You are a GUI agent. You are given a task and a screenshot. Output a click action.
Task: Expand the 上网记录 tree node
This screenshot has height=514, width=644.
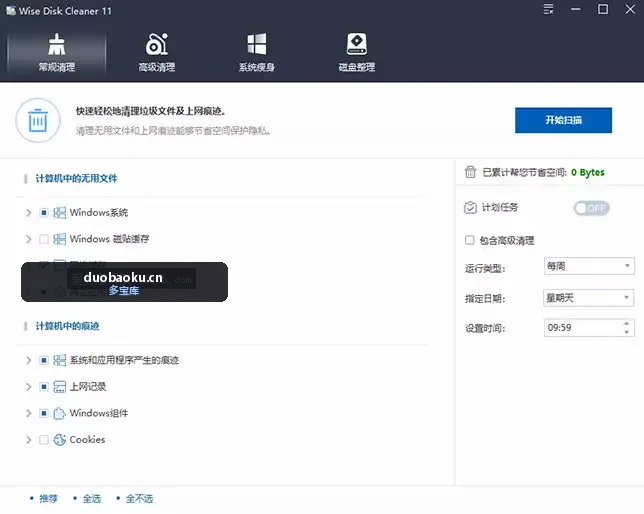(28, 387)
